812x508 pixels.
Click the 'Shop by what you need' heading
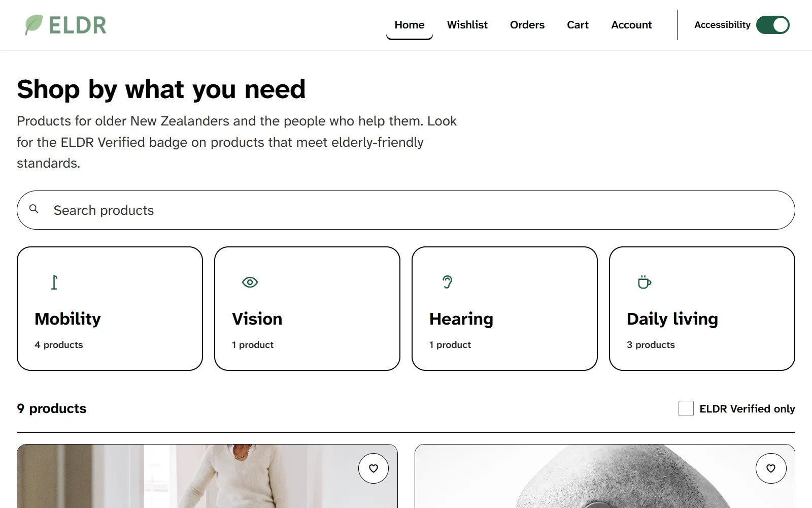(x=161, y=89)
